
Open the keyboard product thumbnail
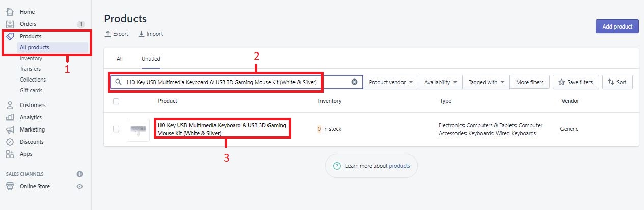(138, 129)
